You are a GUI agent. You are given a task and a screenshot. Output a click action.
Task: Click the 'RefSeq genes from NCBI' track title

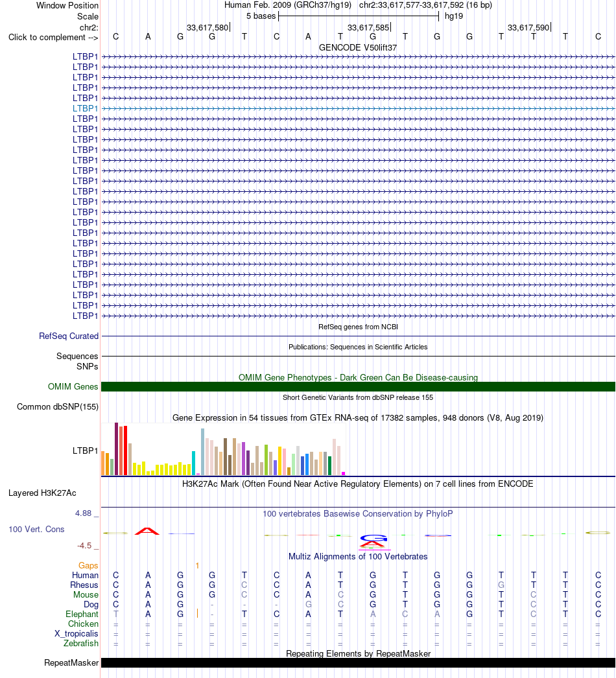[358, 327]
